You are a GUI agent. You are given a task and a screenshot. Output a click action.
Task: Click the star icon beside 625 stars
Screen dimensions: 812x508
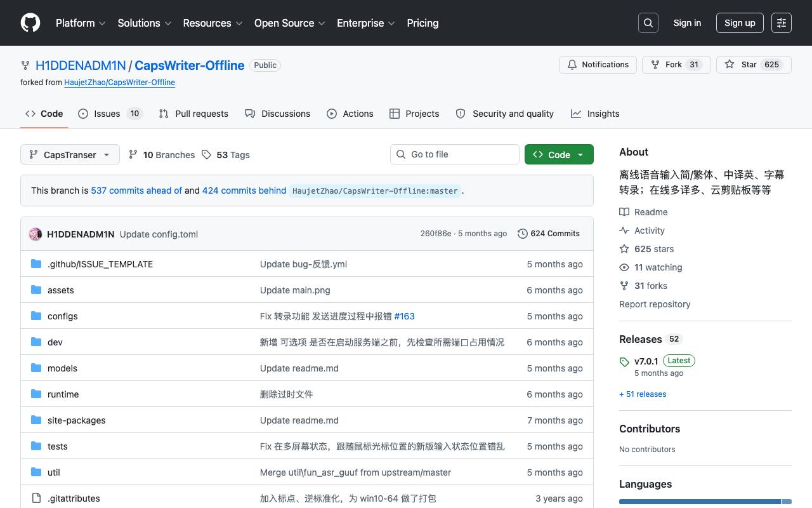(624, 249)
